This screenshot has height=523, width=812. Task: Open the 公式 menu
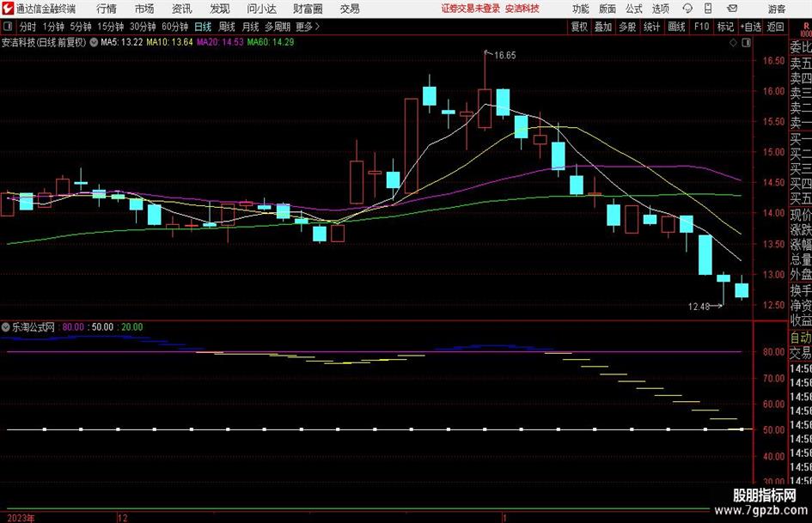tap(634, 9)
